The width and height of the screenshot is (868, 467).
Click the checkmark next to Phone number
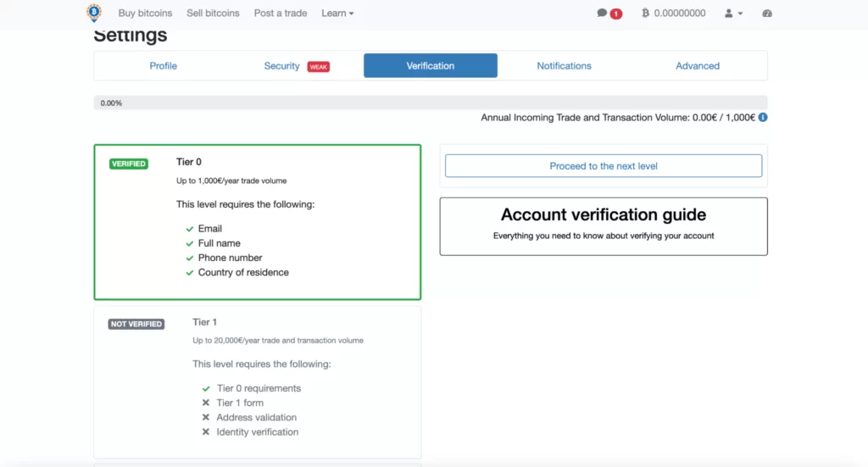coord(189,259)
